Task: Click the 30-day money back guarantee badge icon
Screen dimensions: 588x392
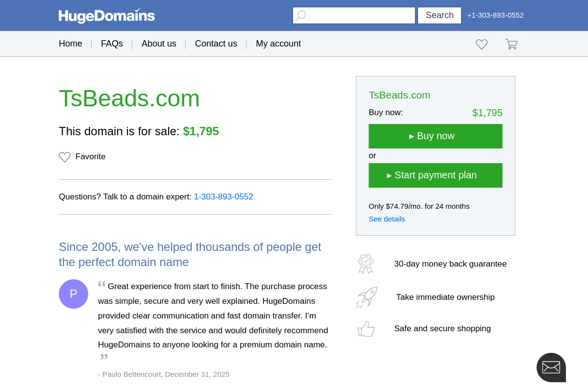Action: [x=366, y=264]
